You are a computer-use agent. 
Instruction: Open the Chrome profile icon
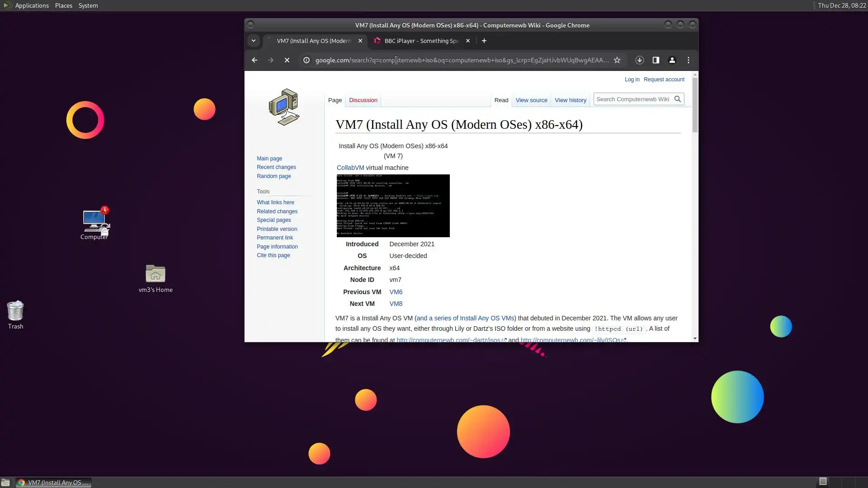[672, 60]
